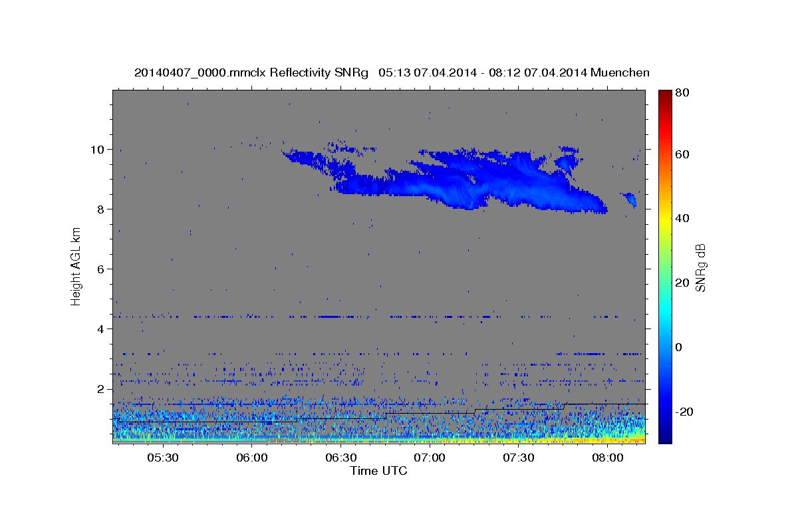Screen dimensions: 798x532
Task: Click the 07:30 time tick label
Action: click(519, 458)
